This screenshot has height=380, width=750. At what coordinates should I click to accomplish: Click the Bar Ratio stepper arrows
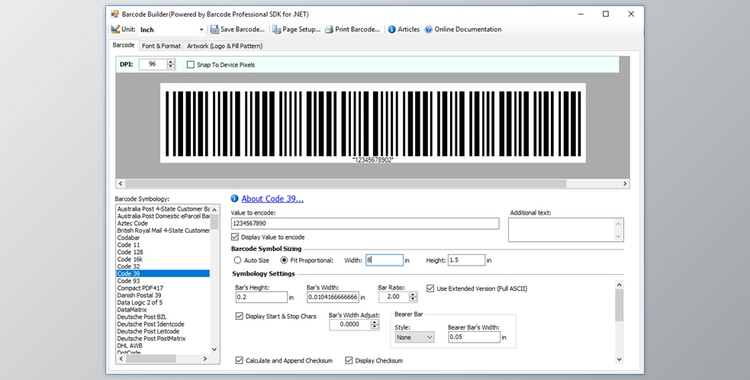(x=413, y=297)
